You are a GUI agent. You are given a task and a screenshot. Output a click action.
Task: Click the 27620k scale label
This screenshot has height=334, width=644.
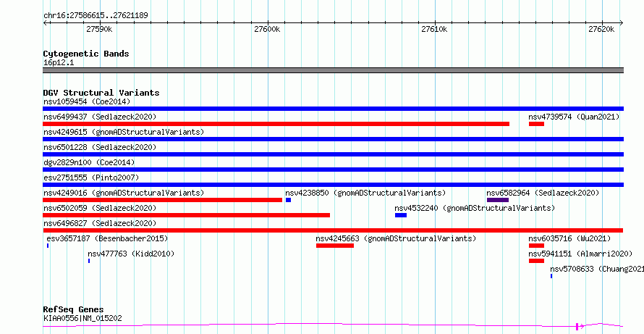(x=601, y=29)
